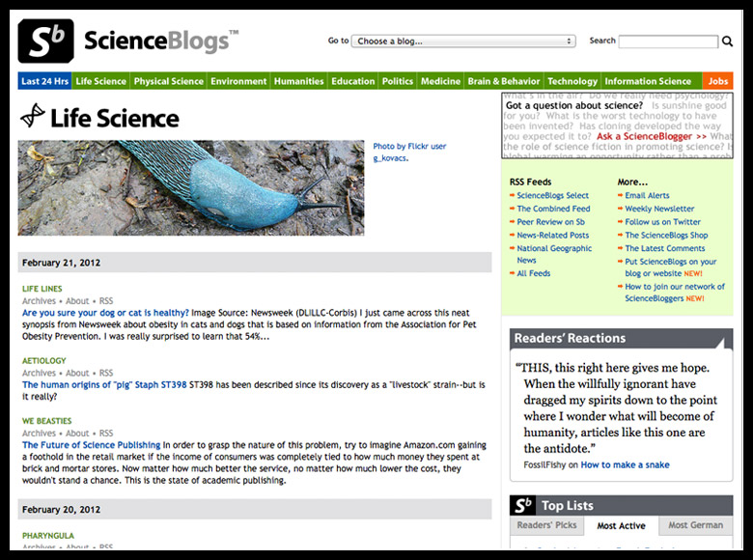Click the Peer Review on Sb feed
Screen dimensions: 753x560
(x=550, y=222)
